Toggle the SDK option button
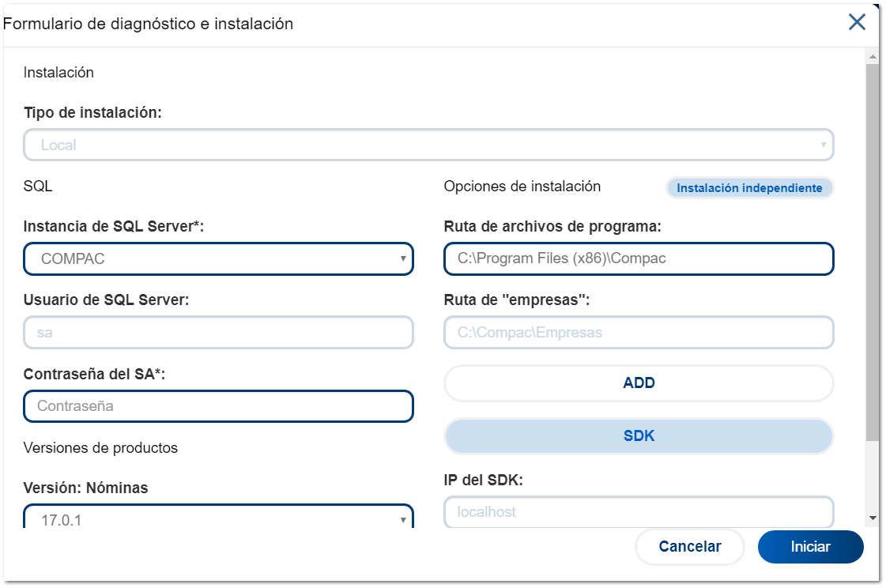The height and width of the screenshot is (588, 886). pyautogui.click(x=639, y=436)
